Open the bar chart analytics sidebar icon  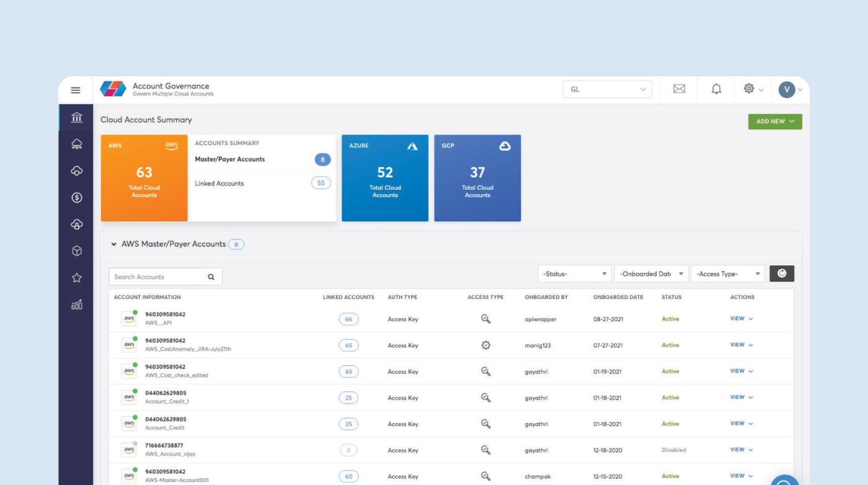point(77,304)
